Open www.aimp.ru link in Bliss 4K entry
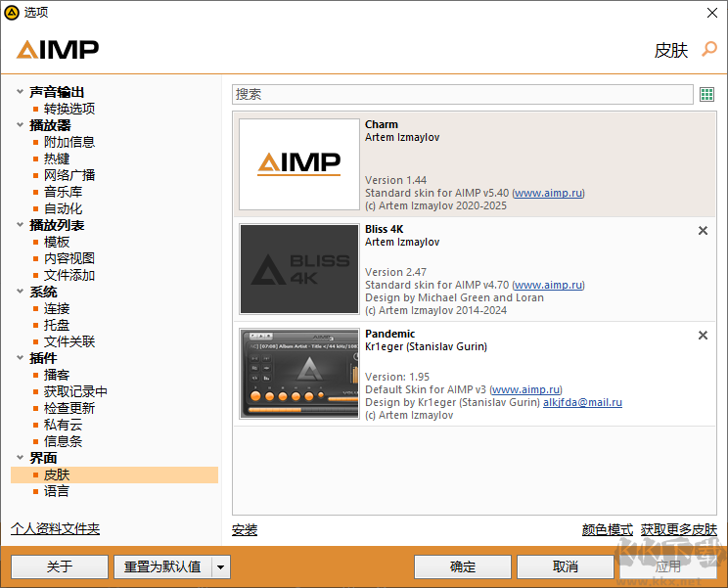 (x=548, y=285)
